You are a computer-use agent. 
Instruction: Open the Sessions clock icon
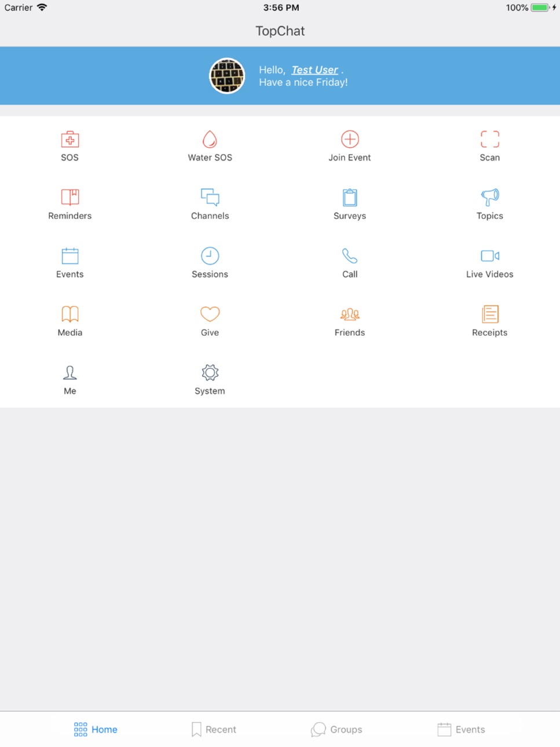pos(210,256)
